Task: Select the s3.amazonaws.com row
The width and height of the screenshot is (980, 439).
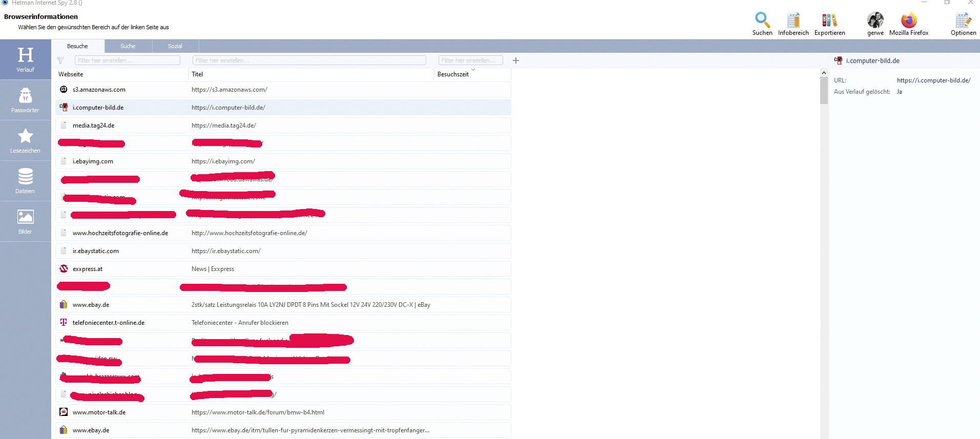Action: 283,89
